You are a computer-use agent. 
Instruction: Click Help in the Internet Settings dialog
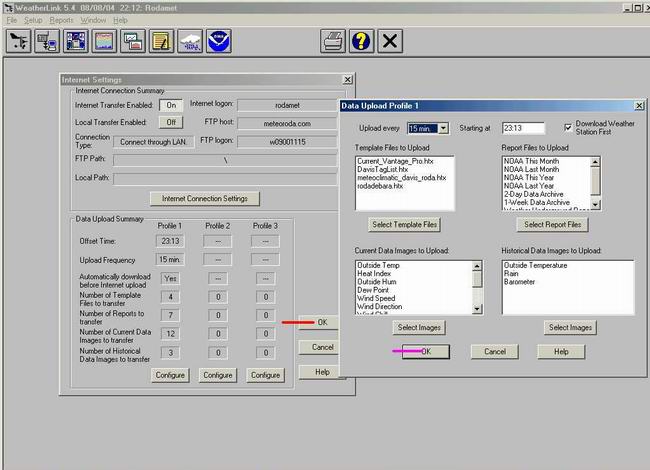click(x=319, y=372)
